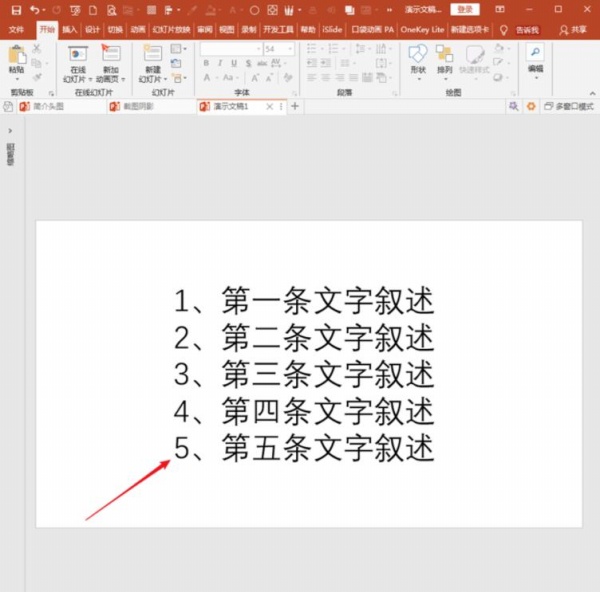This screenshot has height=592, width=600.
Task: Switch to the 切换 tab
Action: click(x=115, y=29)
